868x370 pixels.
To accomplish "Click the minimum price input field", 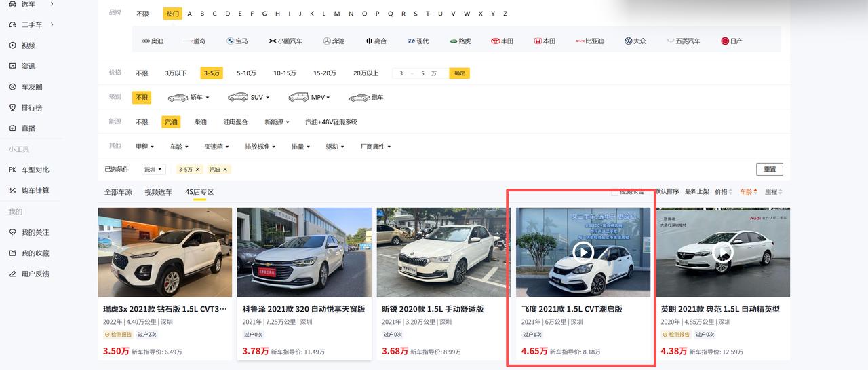I will click(x=401, y=73).
